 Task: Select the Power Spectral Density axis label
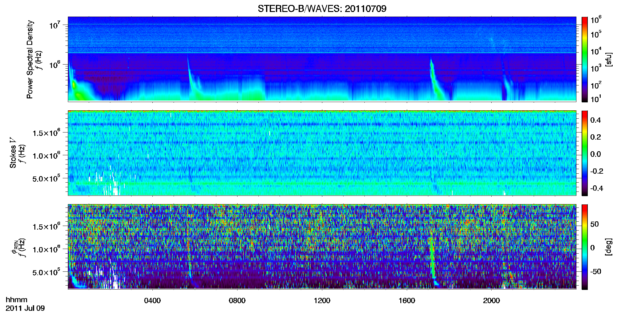(30, 59)
